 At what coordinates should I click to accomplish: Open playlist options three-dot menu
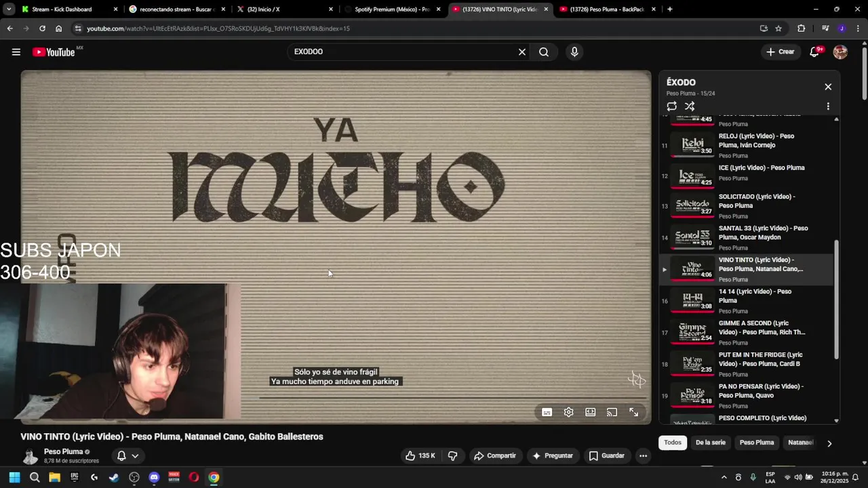(x=828, y=106)
